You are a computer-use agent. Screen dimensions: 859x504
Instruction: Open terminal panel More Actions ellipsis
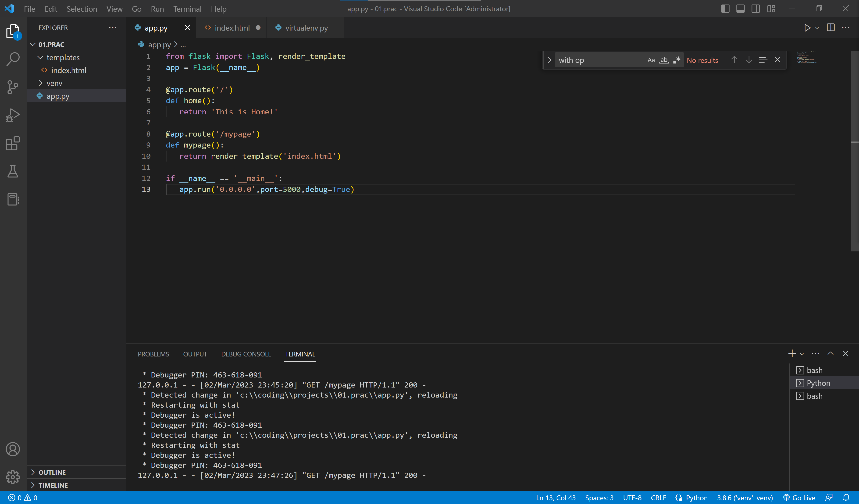815,354
